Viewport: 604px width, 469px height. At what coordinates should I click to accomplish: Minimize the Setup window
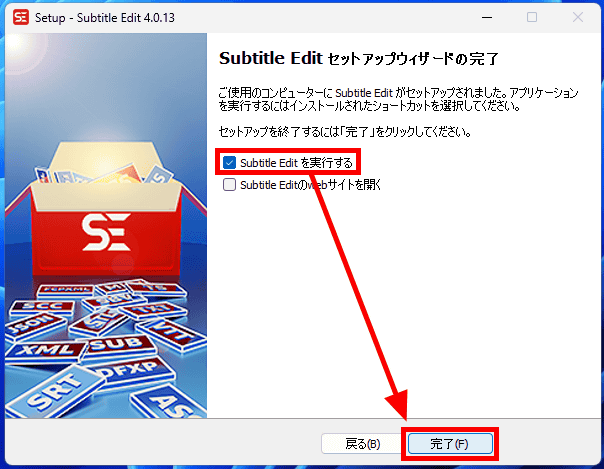click(x=487, y=17)
